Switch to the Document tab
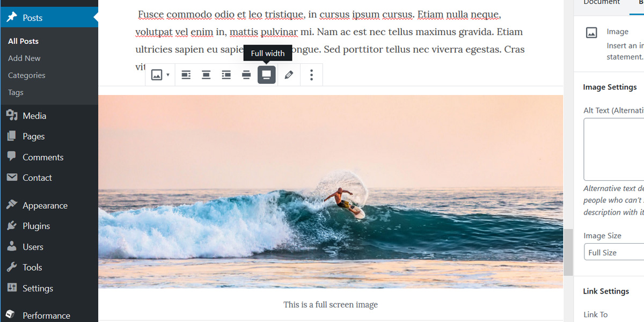Image resolution: width=644 pixels, height=322 pixels. pos(602,3)
